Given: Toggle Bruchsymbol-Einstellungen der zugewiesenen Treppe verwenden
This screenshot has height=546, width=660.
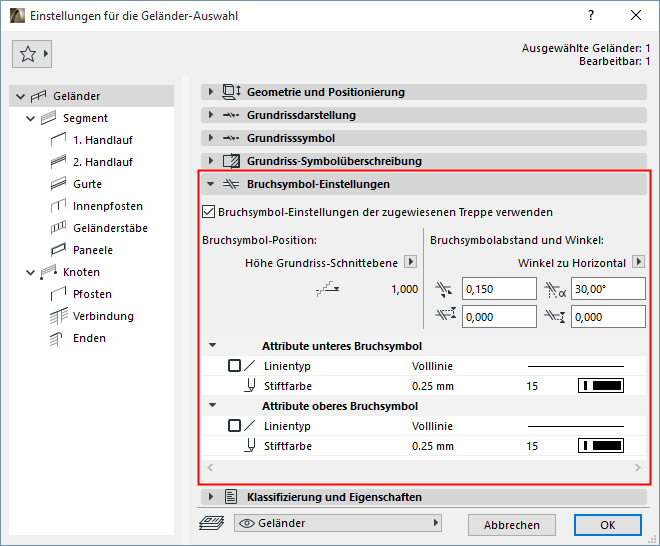Looking at the screenshot, I should 208,212.
